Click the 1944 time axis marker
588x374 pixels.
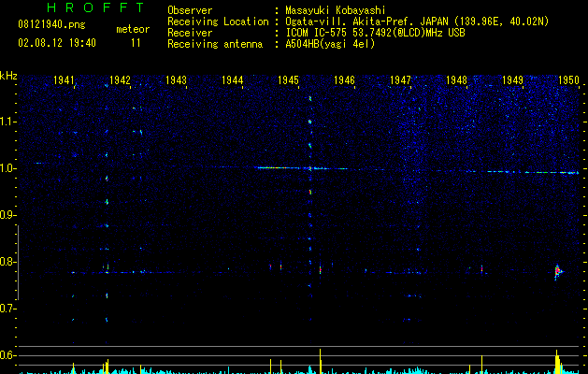pos(232,79)
